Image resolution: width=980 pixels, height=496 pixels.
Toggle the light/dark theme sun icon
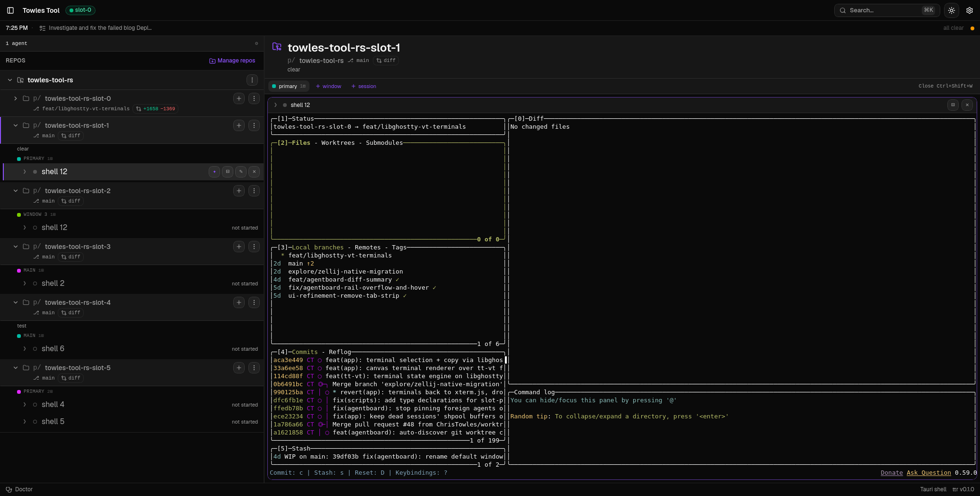[x=952, y=10]
